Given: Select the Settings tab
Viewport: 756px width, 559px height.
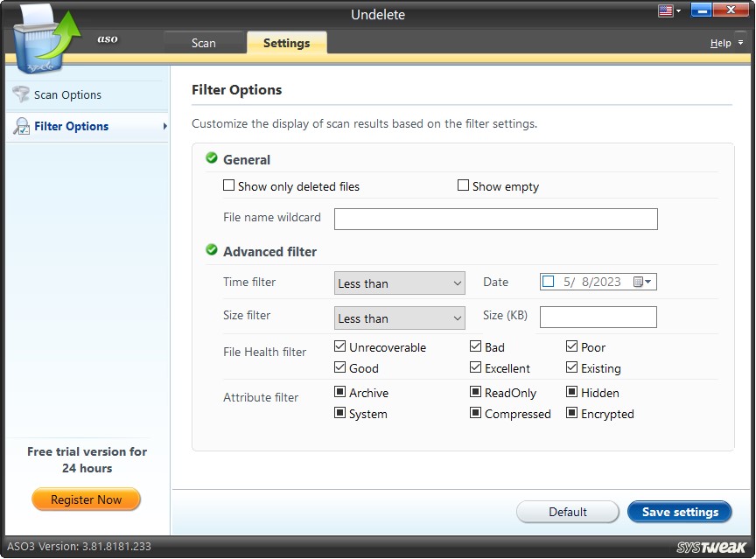Looking at the screenshot, I should point(286,41).
